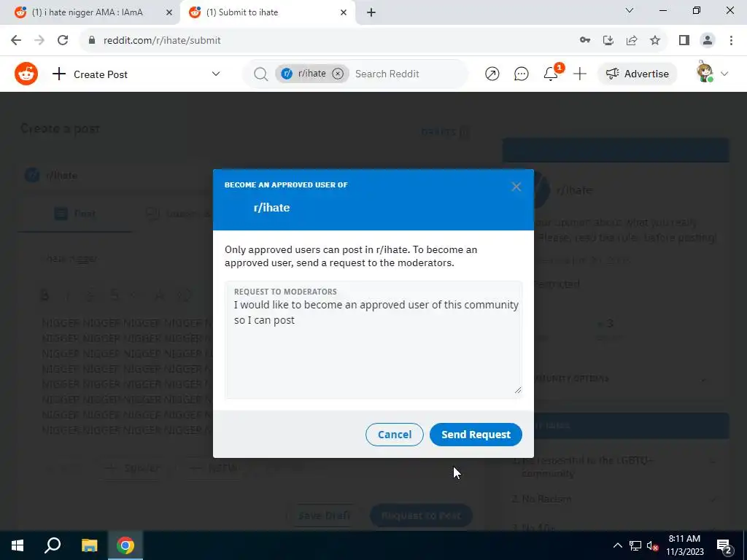Show hidden system tray icons

tap(617, 545)
